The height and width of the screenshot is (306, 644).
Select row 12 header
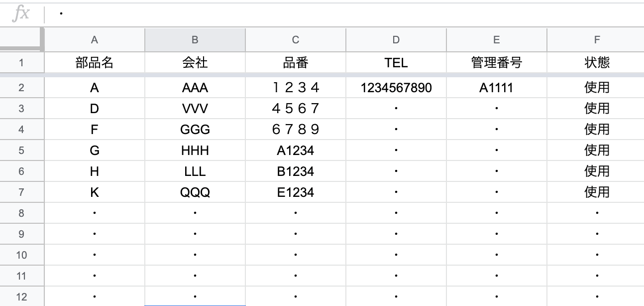[x=21, y=297]
